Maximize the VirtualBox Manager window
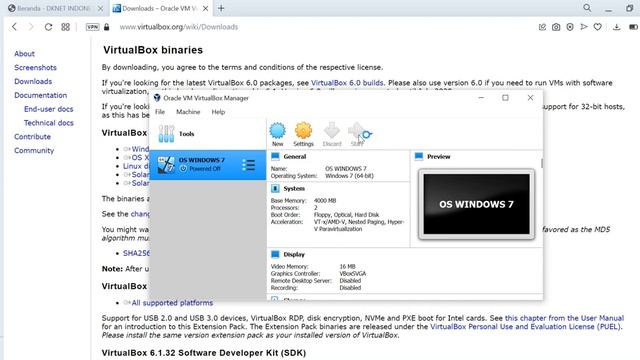 tap(505, 98)
